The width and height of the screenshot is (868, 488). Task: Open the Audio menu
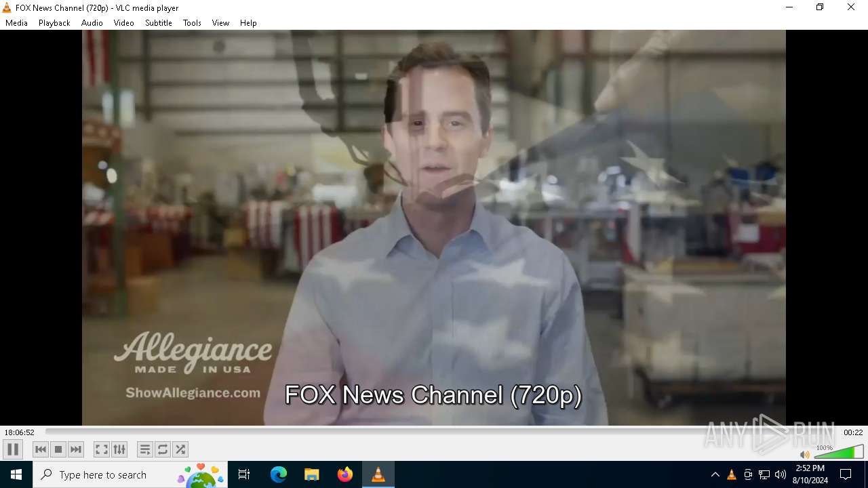[x=92, y=23]
